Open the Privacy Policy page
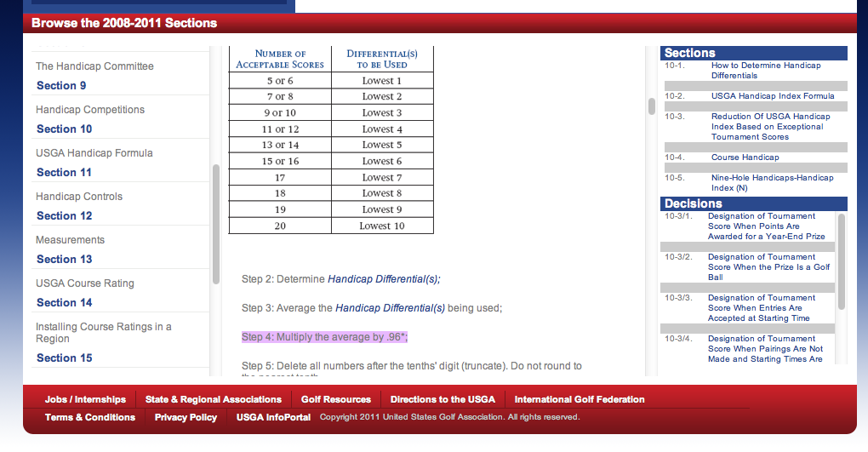Image resolution: width=868 pixels, height=452 pixels. pyautogui.click(x=186, y=417)
